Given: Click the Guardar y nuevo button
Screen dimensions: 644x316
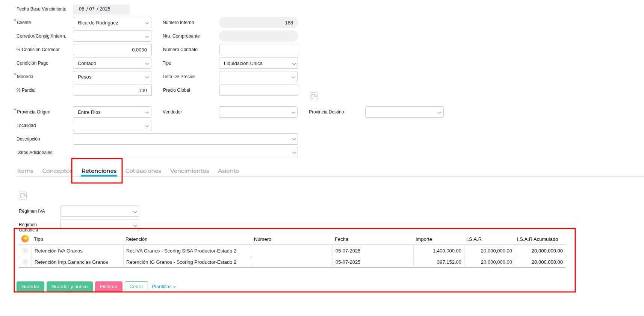Looking at the screenshot, I should 70,287.
